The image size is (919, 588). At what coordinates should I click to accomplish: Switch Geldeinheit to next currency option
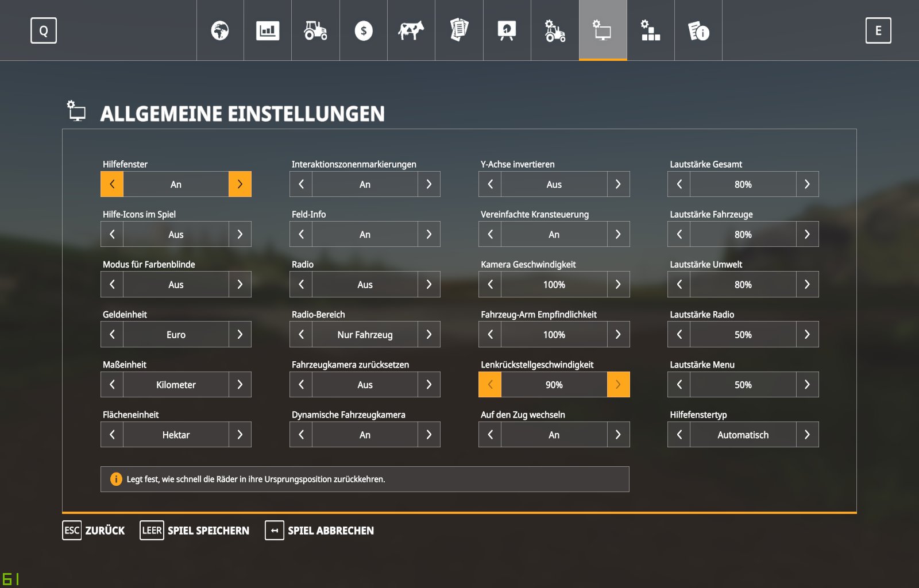(x=240, y=334)
